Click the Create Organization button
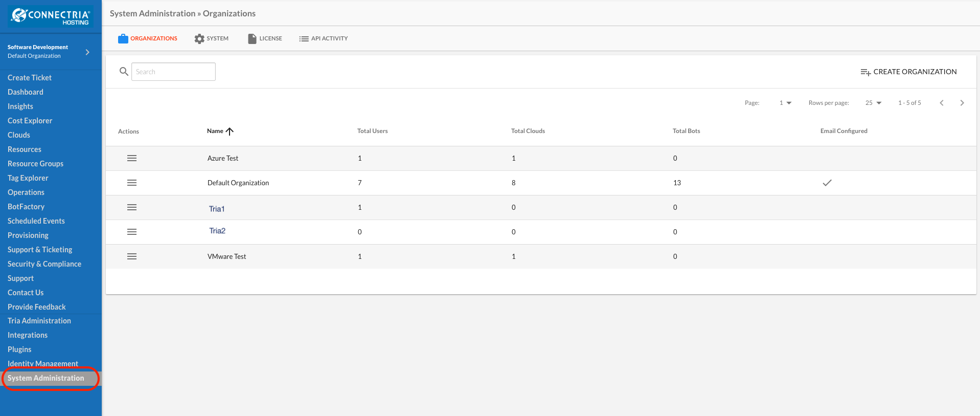This screenshot has height=416, width=980. [x=908, y=72]
